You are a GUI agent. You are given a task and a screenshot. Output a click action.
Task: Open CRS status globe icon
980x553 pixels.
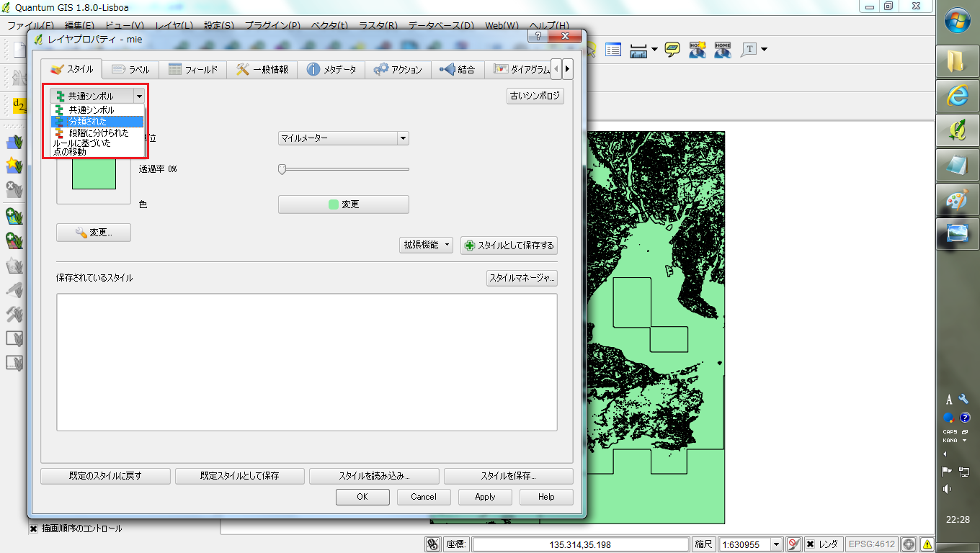pos(909,544)
